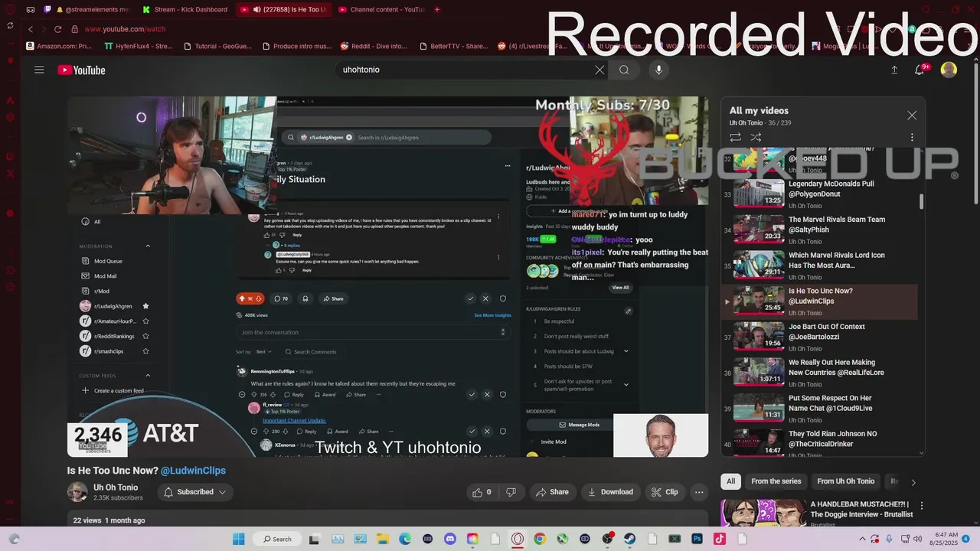Clear the search box with X
This screenshot has height=551, width=980.
(599, 70)
